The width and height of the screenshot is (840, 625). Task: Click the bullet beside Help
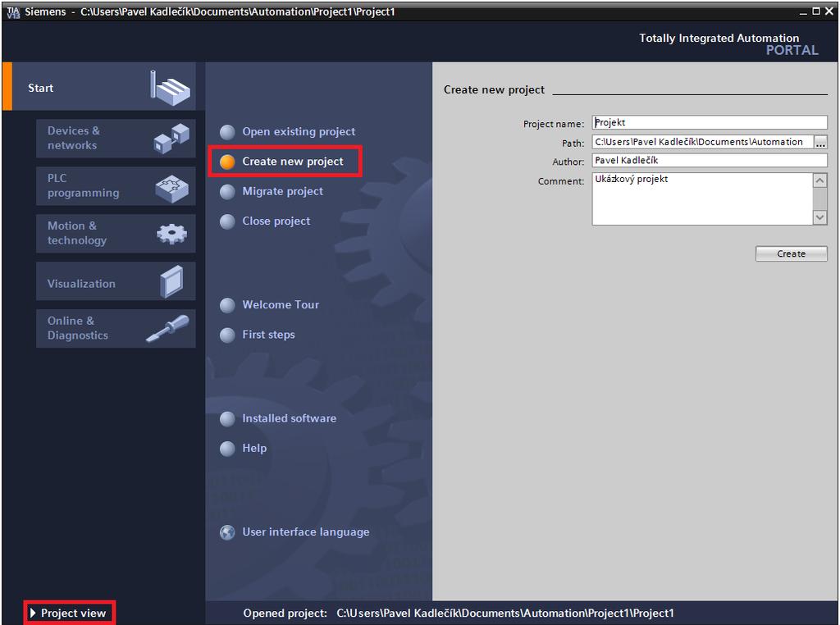(x=228, y=449)
